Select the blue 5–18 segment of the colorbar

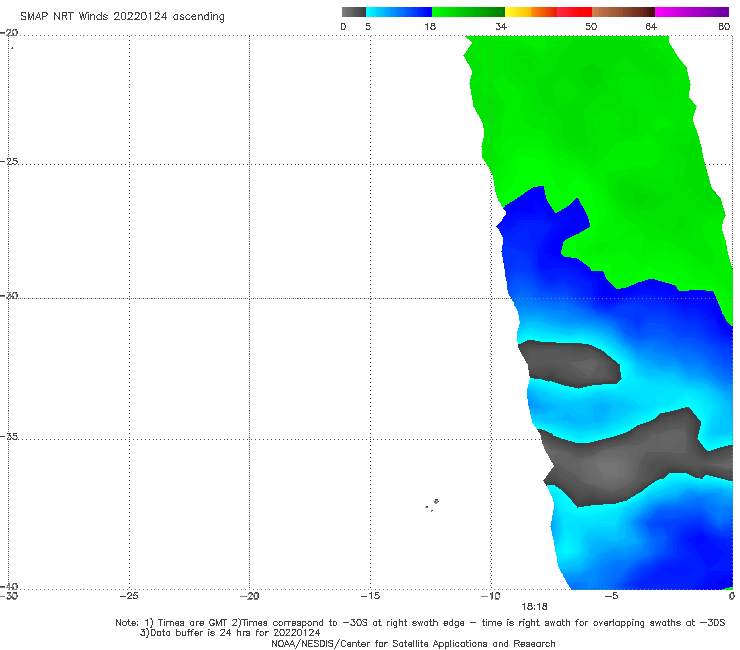pos(399,12)
